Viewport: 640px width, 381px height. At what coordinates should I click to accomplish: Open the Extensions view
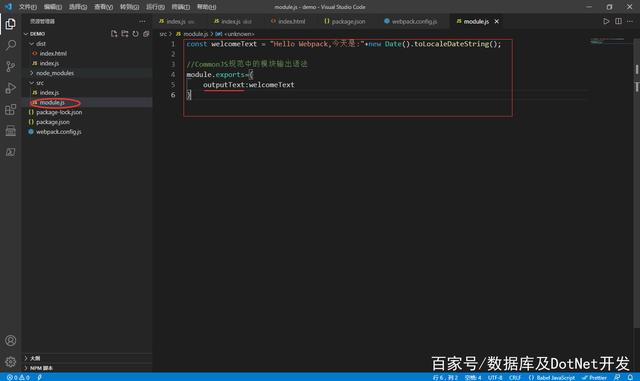11,109
